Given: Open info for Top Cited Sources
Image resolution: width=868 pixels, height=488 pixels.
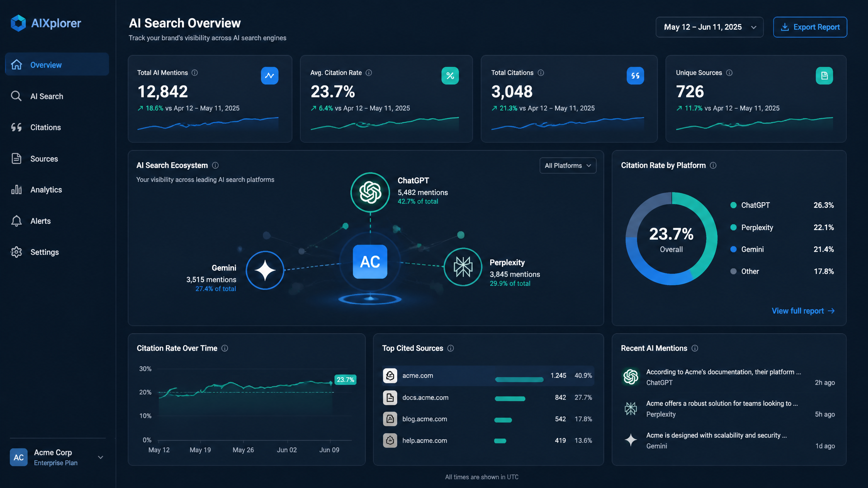Looking at the screenshot, I should pos(451,348).
